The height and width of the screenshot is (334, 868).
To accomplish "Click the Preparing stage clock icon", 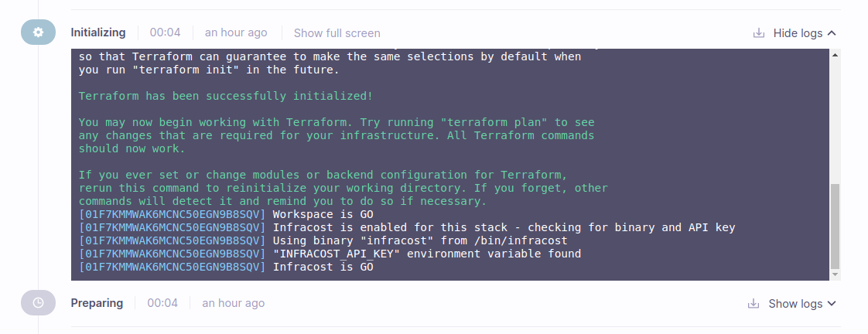I will (38, 303).
